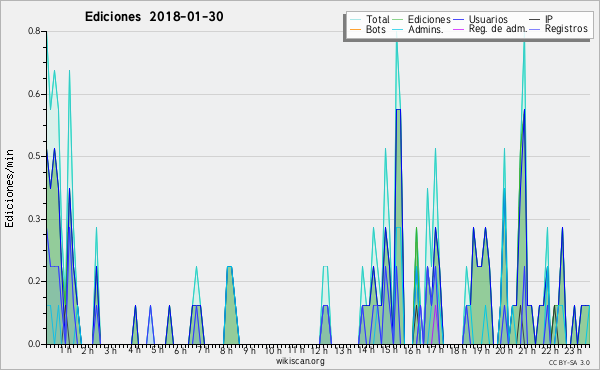Click the 3 h x-axis tick label

click(111, 350)
